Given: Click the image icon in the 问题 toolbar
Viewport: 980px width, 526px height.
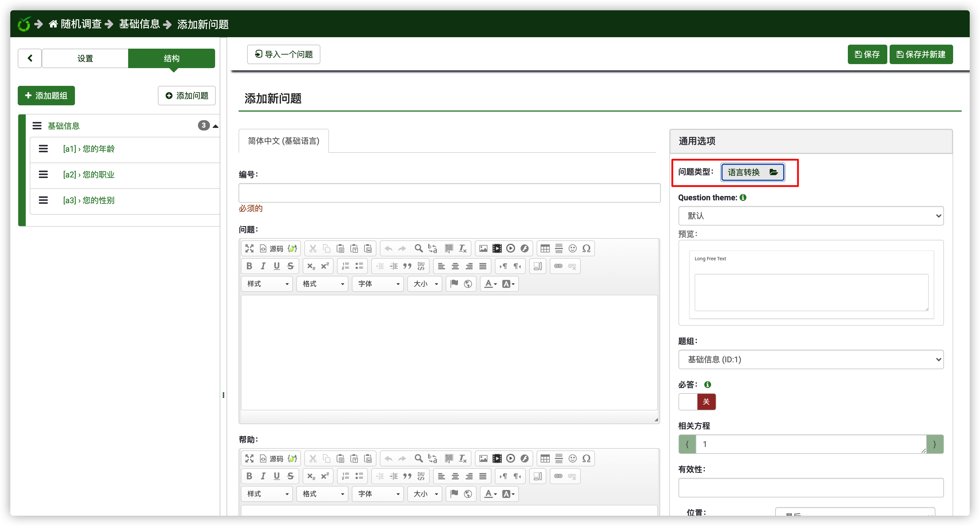Looking at the screenshot, I should coord(483,248).
